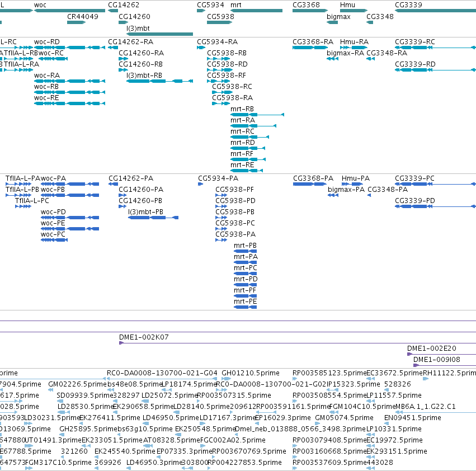Select protein TfIIA-L-PA
The height and width of the screenshot is (471, 476).
coord(23,178)
